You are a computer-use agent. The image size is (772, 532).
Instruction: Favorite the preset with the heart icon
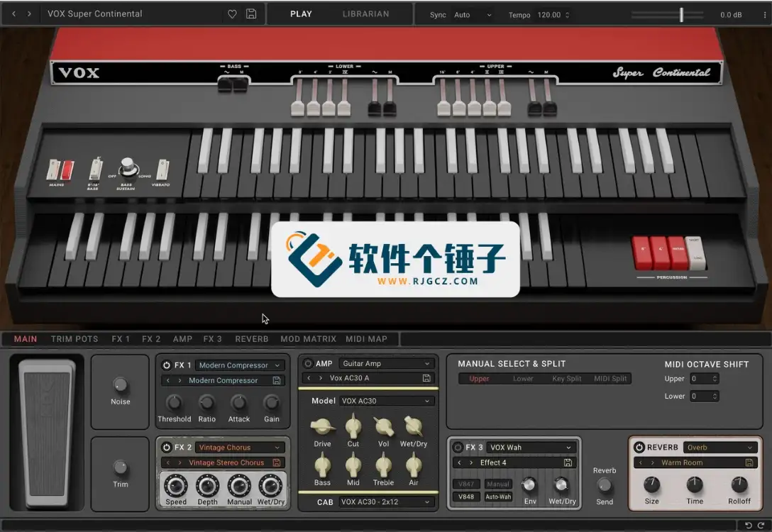pyautogui.click(x=233, y=14)
